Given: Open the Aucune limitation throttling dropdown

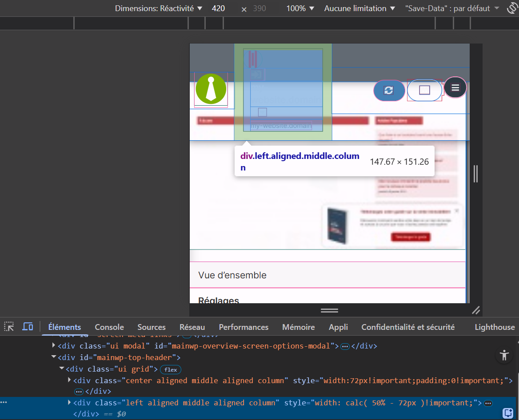Looking at the screenshot, I should pos(359,8).
